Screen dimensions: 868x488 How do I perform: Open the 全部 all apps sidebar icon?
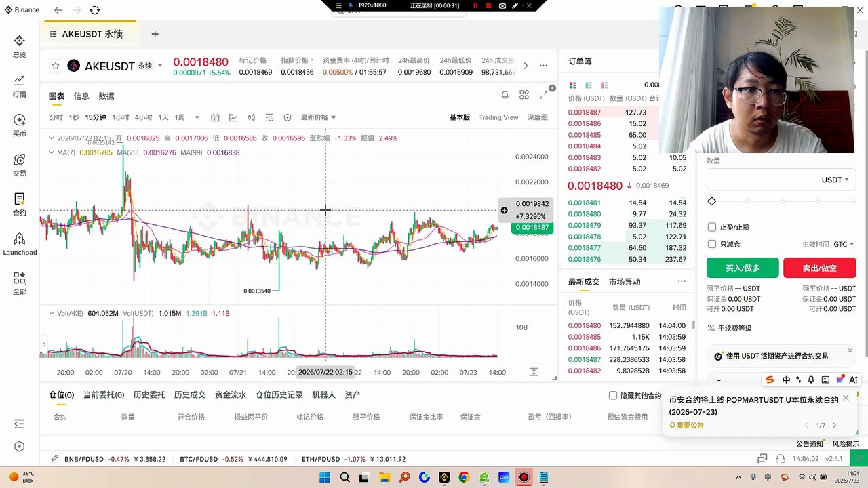[x=19, y=283]
